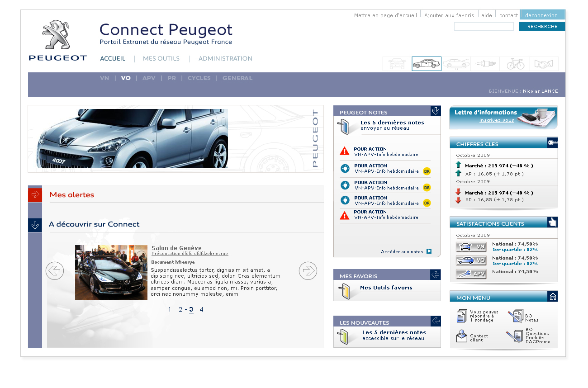Click the Mon Menu home icon
This screenshot has width=588, height=388.
click(553, 296)
